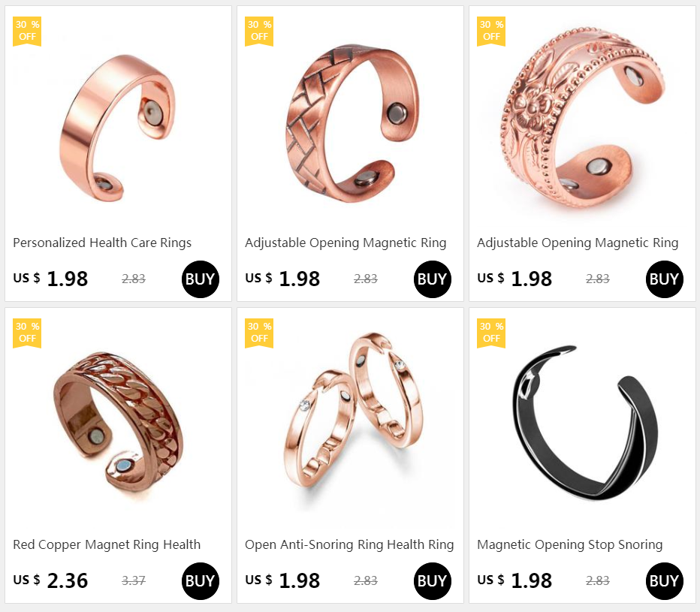
Task: Click the Open Anti-Snoring Ring Health Ring title
Action: (x=349, y=544)
